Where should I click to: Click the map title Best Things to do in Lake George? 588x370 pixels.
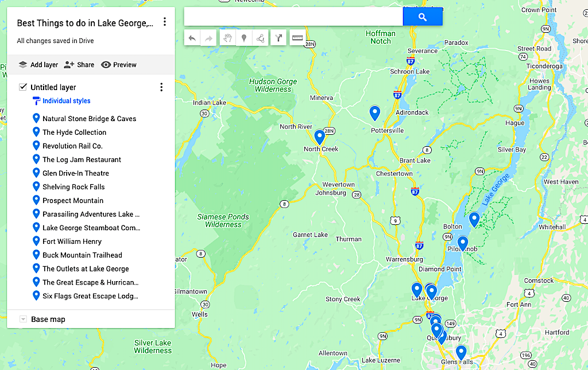(x=85, y=23)
